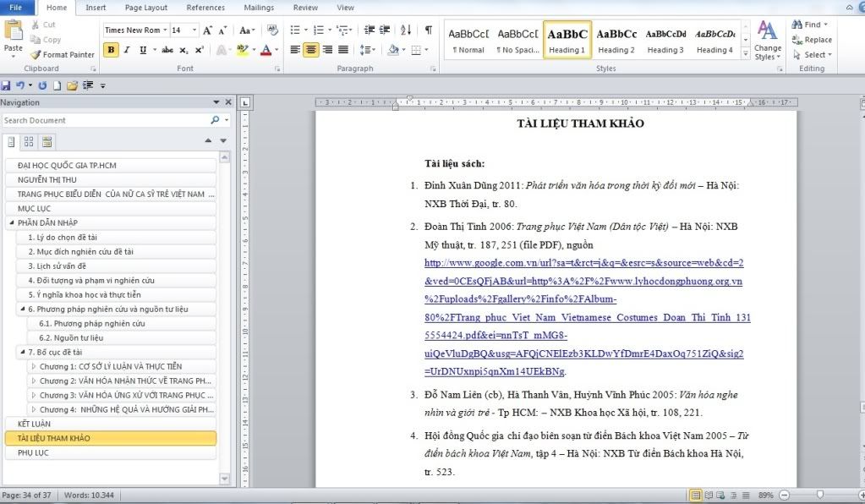865x504 pixels.
Task: Click the Format Painter brush icon
Action: 36,55
